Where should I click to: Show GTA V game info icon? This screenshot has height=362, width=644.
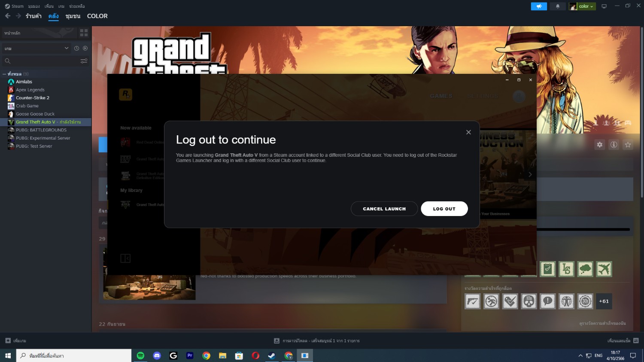click(614, 145)
